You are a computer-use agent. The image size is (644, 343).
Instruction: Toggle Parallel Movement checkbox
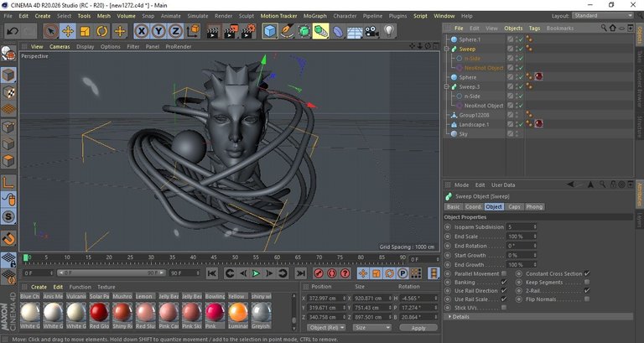pos(504,273)
